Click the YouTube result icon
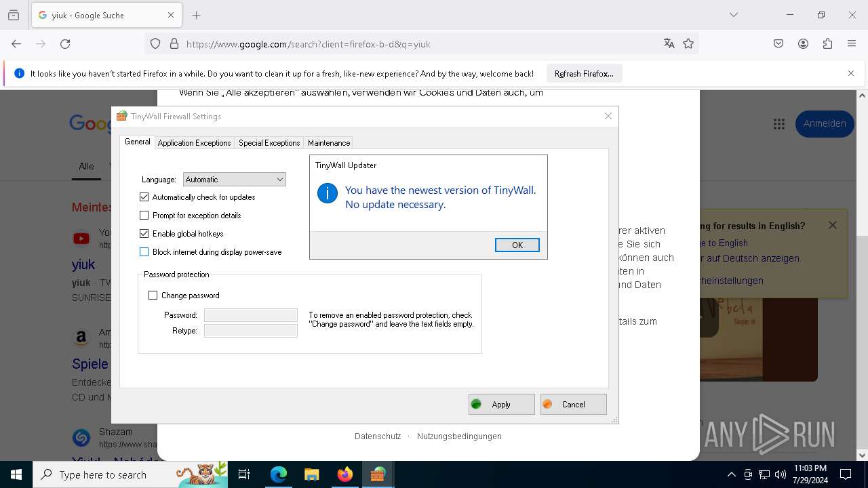 point(81,239)
